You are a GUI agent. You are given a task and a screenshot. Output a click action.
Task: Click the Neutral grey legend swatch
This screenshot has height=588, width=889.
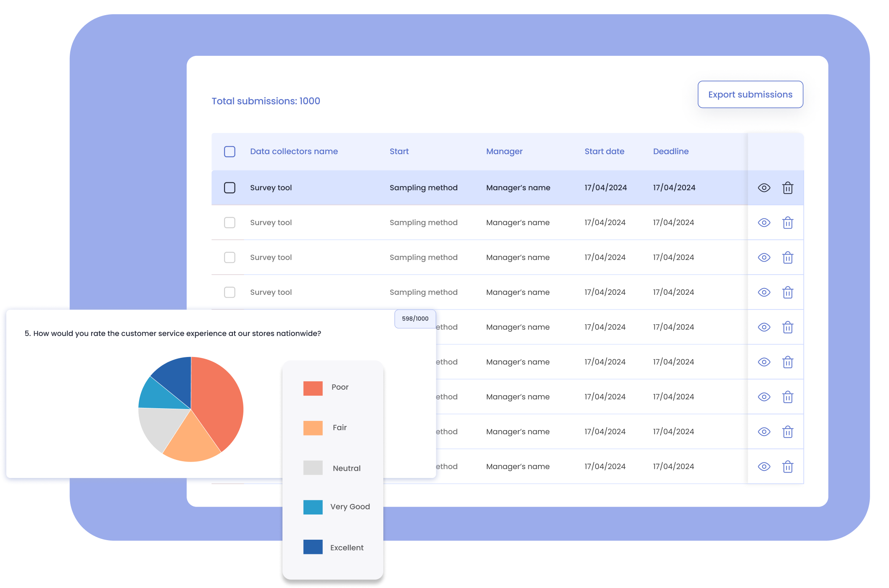click(313, 468)
